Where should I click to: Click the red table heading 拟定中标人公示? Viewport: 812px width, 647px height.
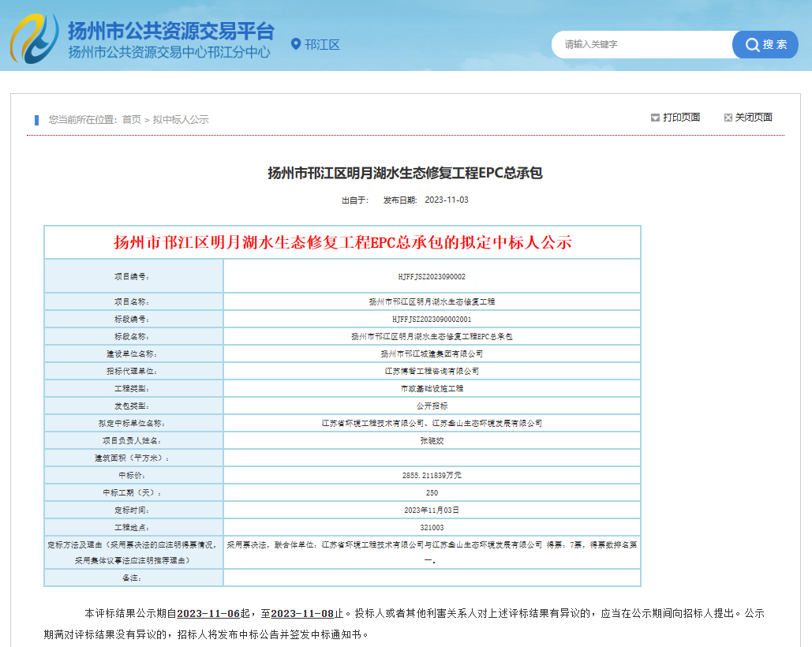(342, 242)
